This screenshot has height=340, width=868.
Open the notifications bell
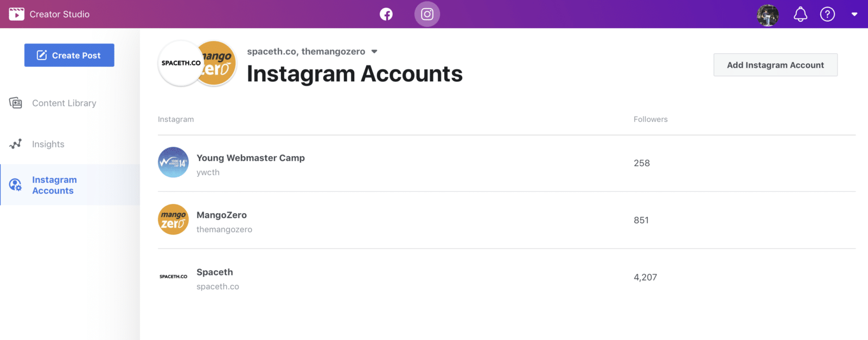[800, 15]
